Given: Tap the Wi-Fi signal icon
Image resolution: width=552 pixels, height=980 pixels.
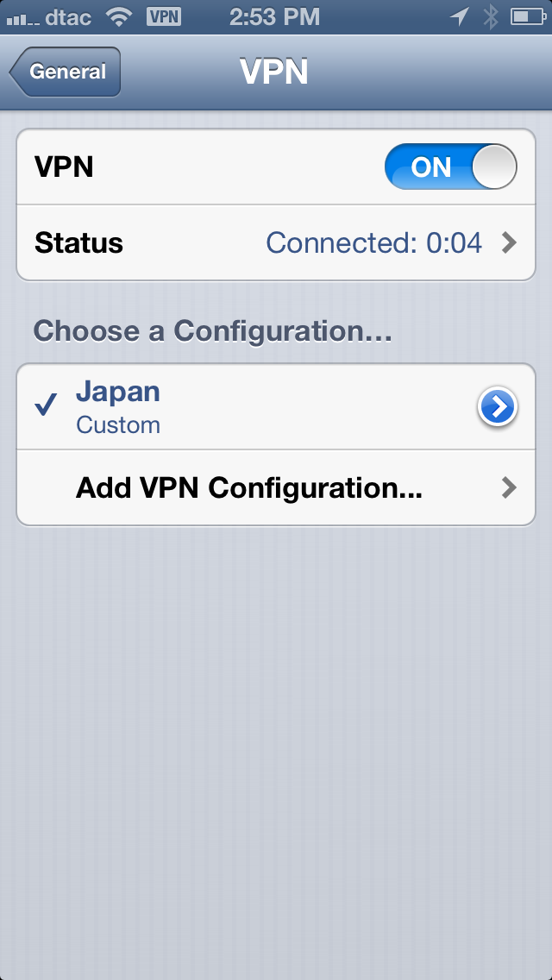Looking at the screenshot, I should click(118, 17).
